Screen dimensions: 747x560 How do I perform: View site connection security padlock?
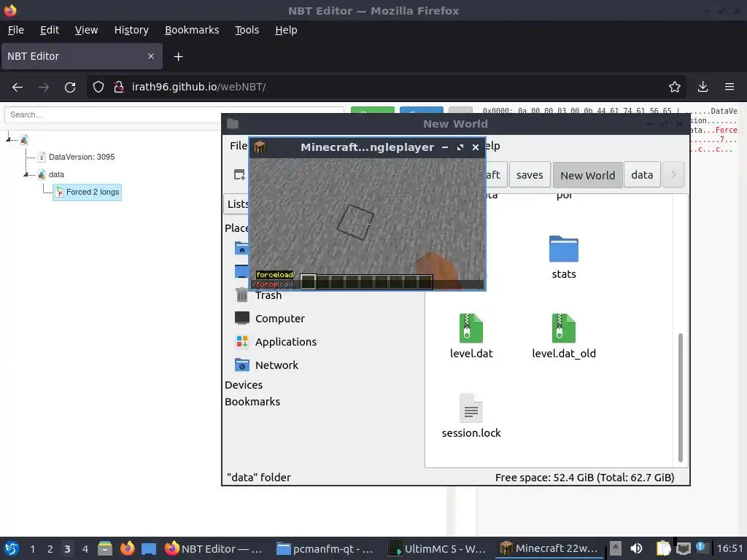click(119, 87)
